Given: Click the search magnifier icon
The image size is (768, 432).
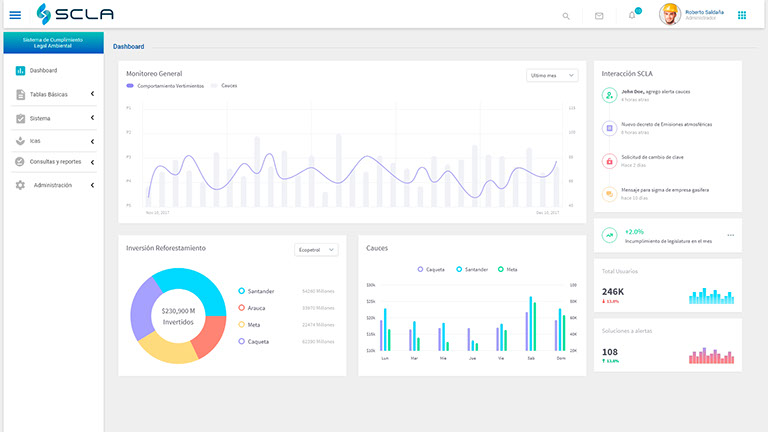Looking at the screenshot, I should pos(566,16).
